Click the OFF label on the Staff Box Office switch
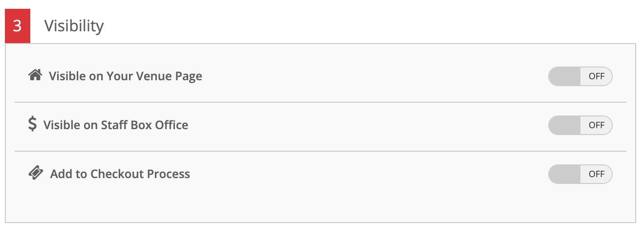The height and width of the screenshot is (228, 644). [596, 125]
